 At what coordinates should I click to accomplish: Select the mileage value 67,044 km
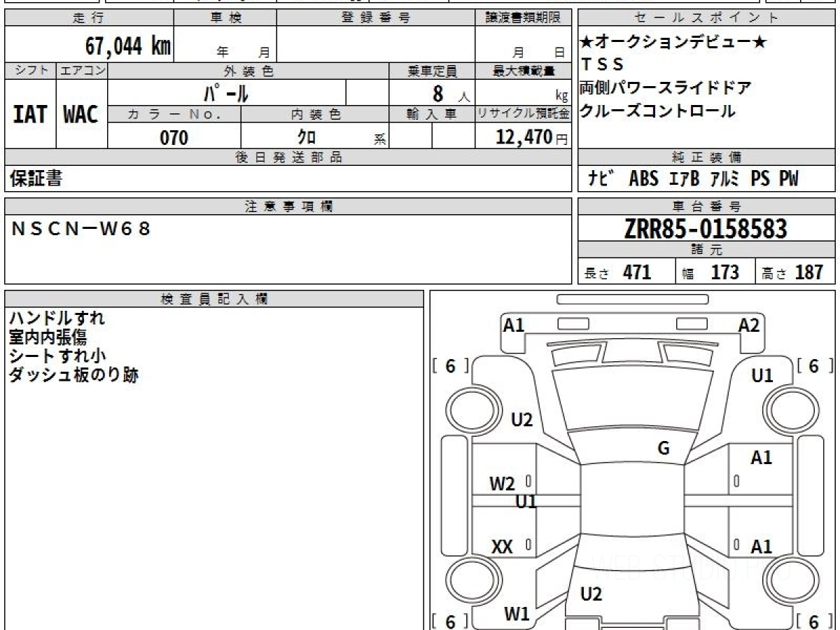128,46
